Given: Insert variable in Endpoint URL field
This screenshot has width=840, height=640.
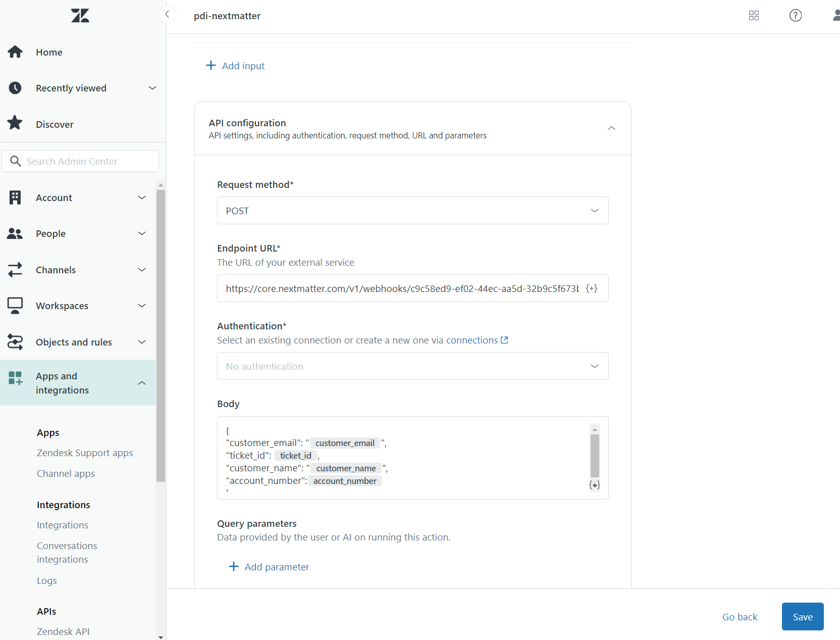Looking at the screenshot, I should coord(592,288).
